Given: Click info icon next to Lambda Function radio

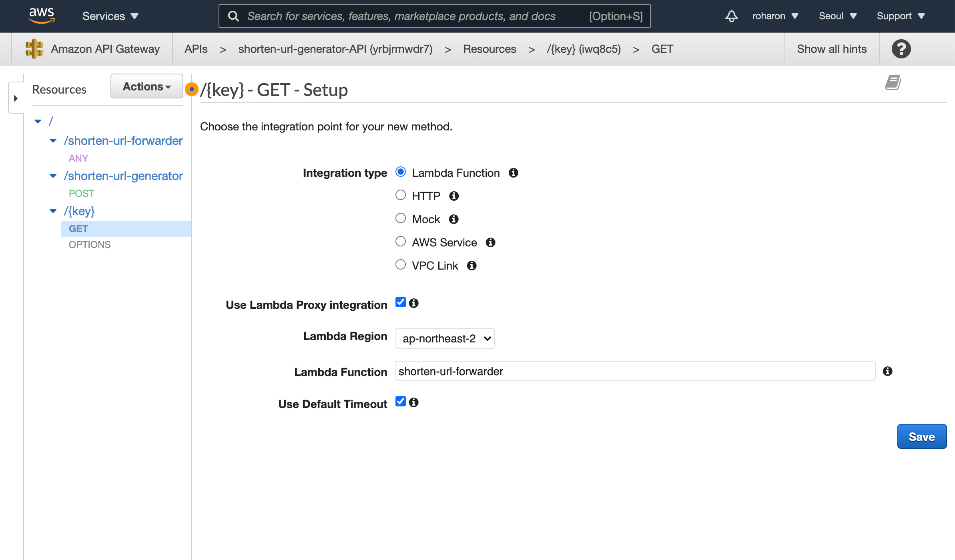Looking at the screenshot, I should pos(514,173).
